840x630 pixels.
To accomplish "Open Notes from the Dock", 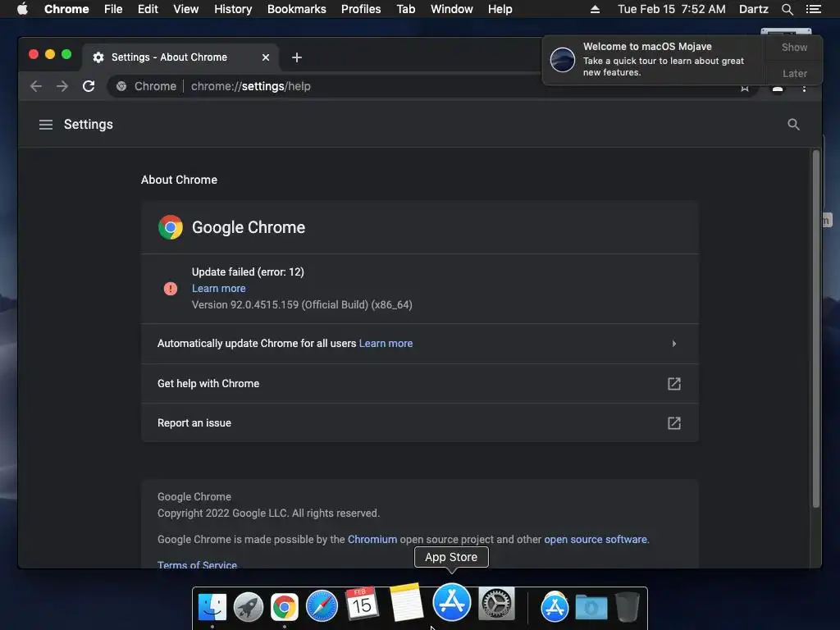I will pyautogui.click(x=406, y=602).
